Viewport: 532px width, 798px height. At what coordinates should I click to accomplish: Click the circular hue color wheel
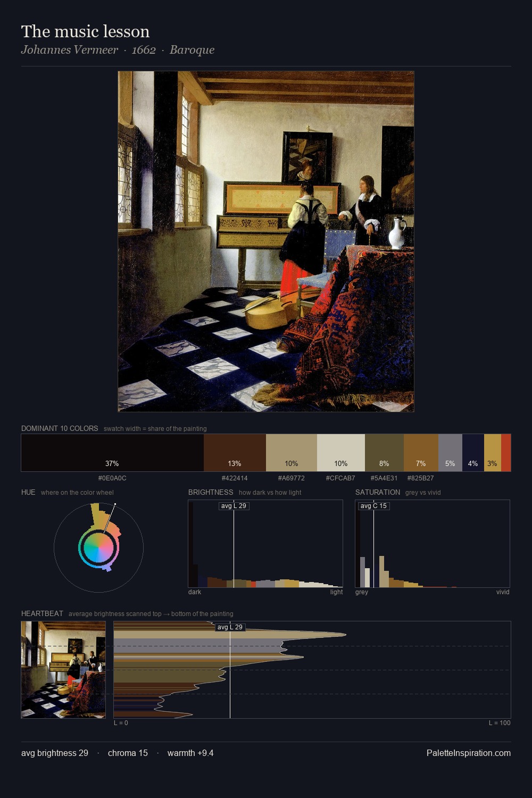coord(98,547)
